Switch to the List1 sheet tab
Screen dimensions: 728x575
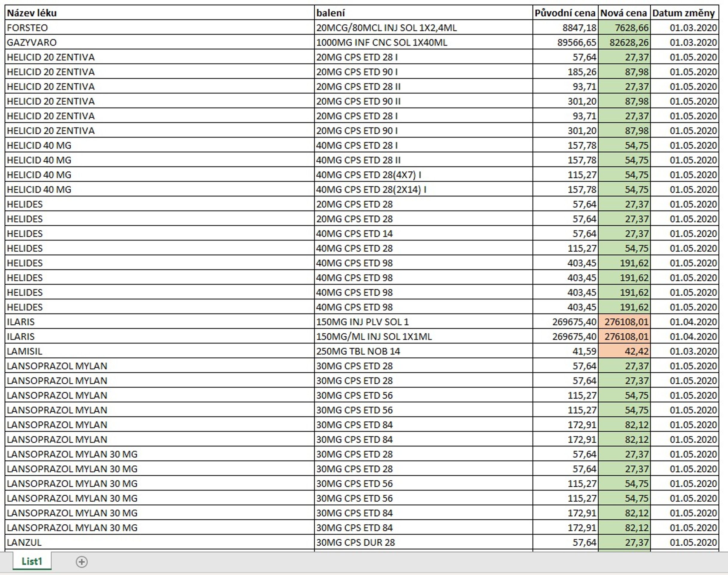(32, 561)
